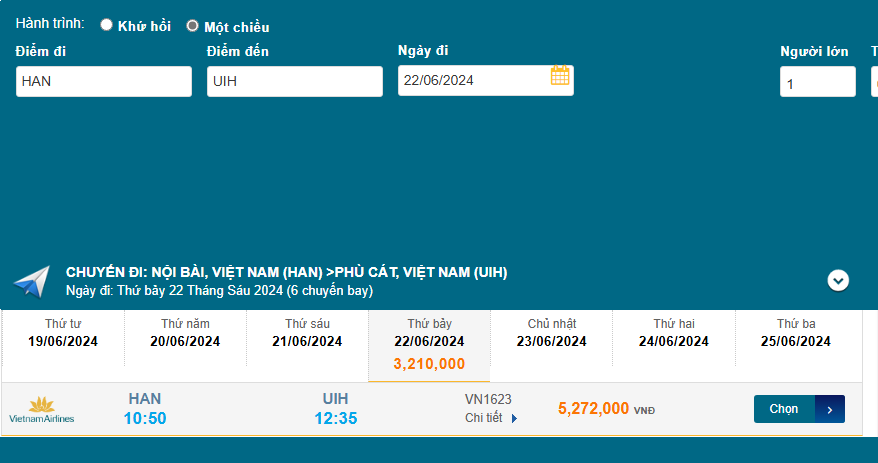The height and width of the screenshot is (463, 878).
Task: Click the Người lớn passenger count field
Action: (817, 82)
